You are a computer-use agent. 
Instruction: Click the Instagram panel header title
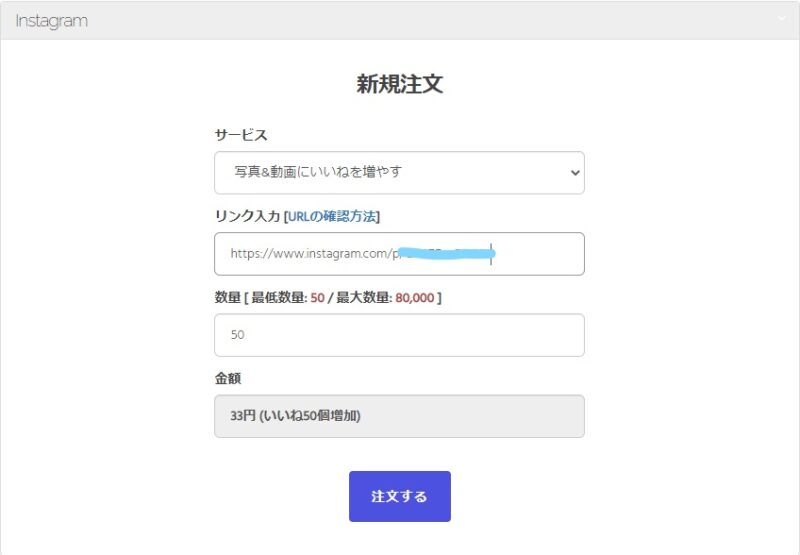(52, 21)
